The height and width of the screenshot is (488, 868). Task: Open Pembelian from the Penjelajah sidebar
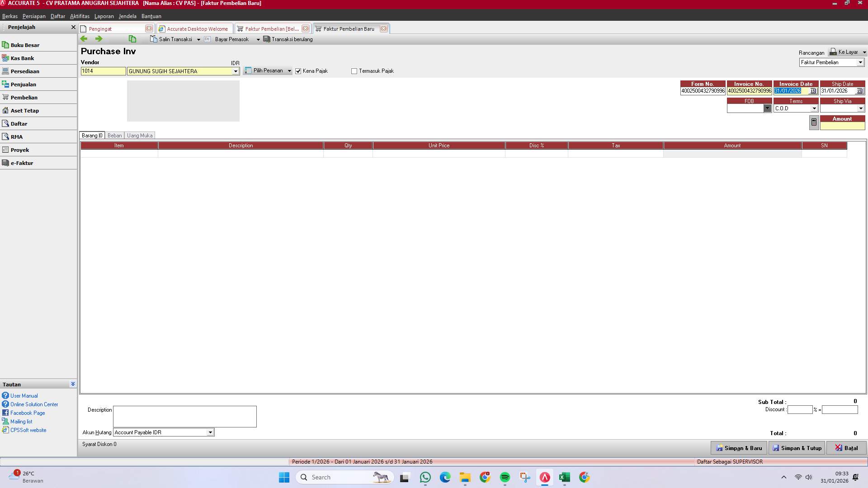(x=24, y=97)
